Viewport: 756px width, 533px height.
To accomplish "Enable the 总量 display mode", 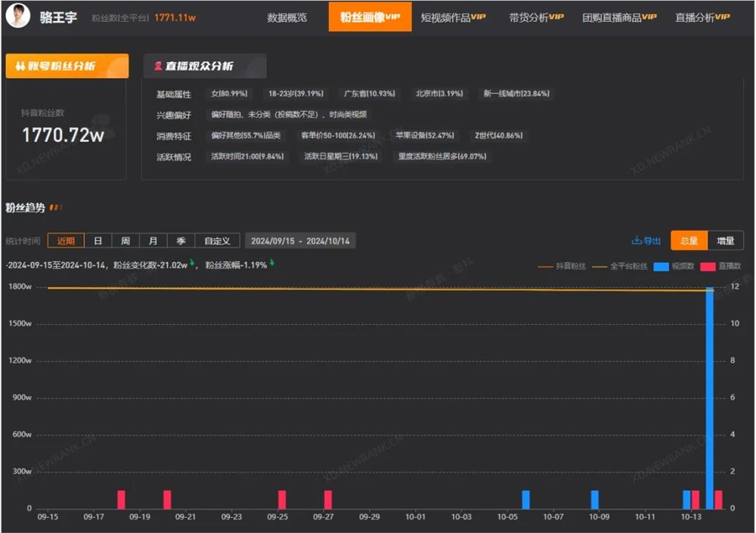I will [x=688, y=240].
